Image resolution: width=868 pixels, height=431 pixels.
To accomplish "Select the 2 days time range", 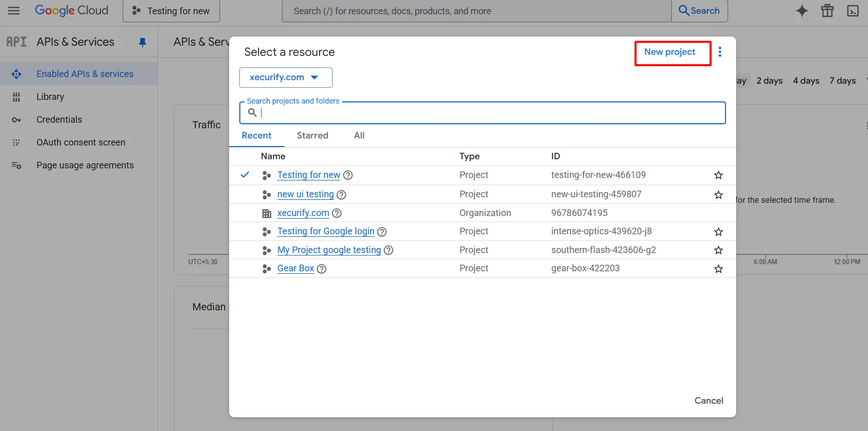I will pyautogui.click(x=770, y=81).
